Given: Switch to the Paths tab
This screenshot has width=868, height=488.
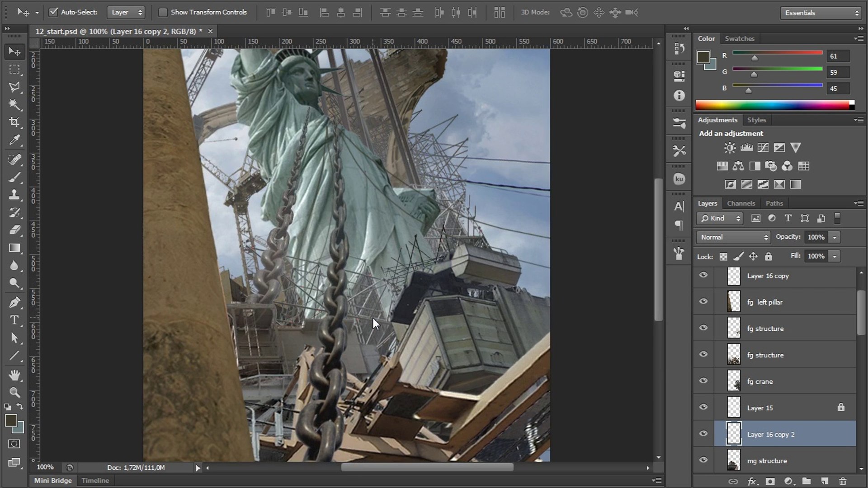Looking at the screenshot, I should pyautogui.click(x=774, y=203).
